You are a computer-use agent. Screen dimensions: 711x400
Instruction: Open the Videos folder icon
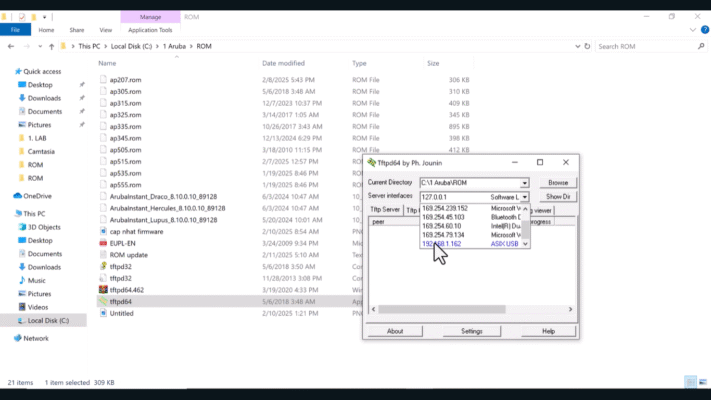point(22,307)
